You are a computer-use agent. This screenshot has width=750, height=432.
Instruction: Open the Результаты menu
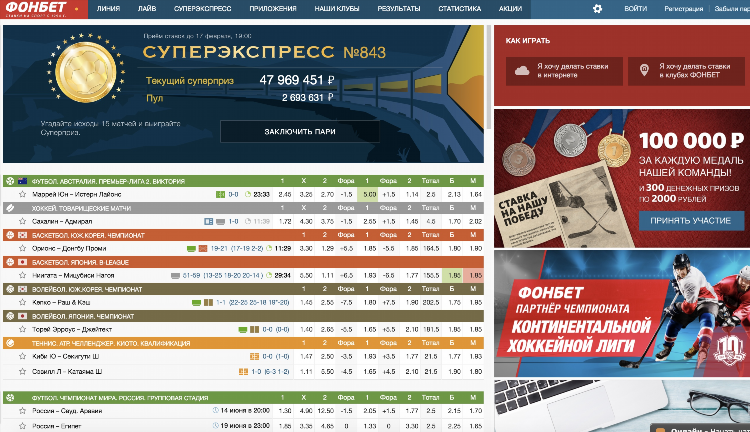tap(398, 9)
